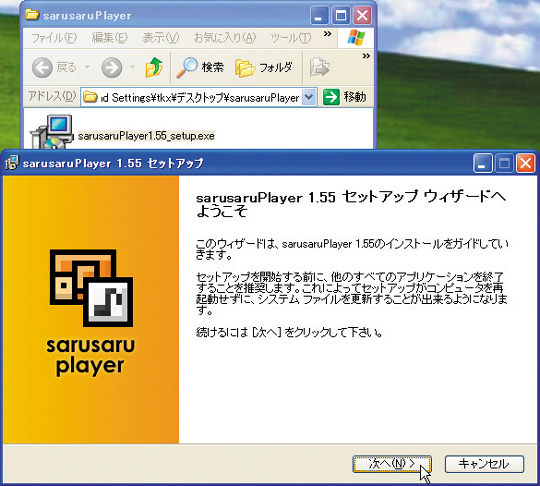Click the Back arrow icon in Explorer
540x486 pixels.
point(42,67)
